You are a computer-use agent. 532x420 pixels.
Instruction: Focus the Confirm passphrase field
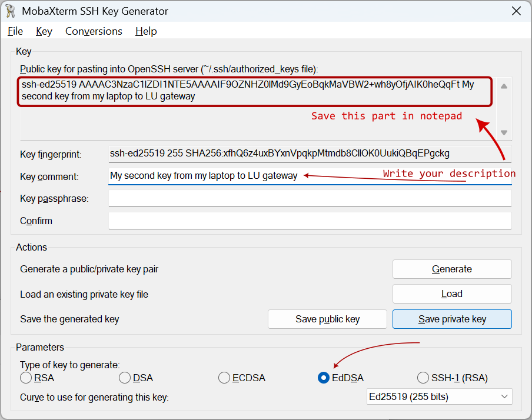click(310, 221)
